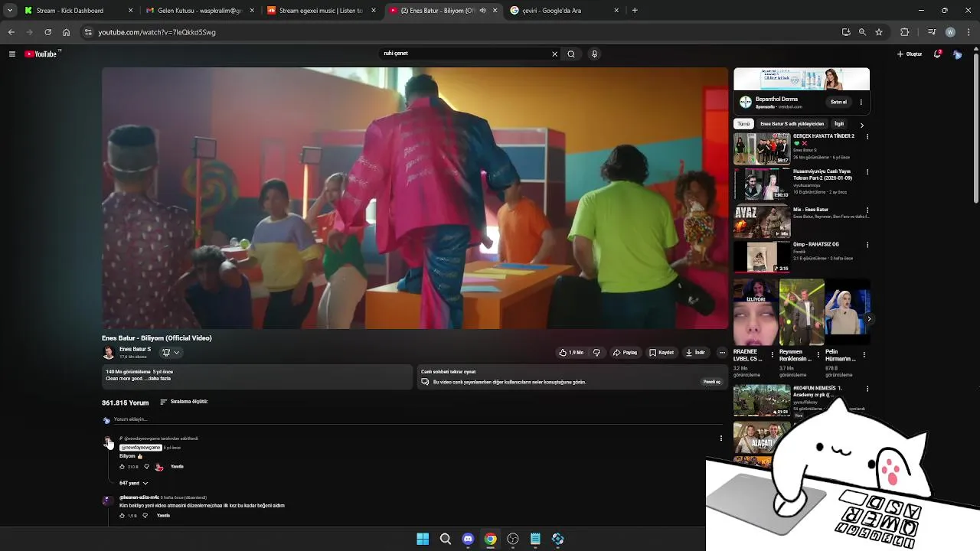Open options for Bepanthol Derma ad
980x551 pixels.
coord(861,102)
